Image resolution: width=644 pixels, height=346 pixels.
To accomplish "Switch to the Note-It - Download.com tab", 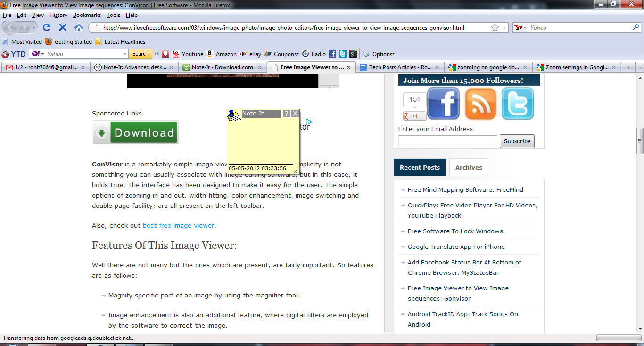I will (x=223, y=67).
